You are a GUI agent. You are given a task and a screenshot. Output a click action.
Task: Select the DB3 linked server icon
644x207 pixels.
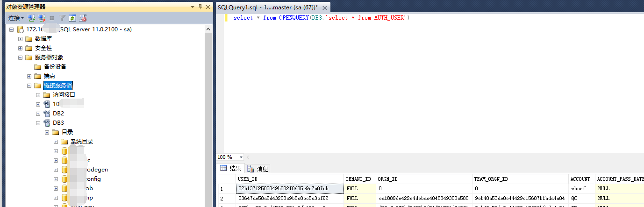tap(47, 123)
